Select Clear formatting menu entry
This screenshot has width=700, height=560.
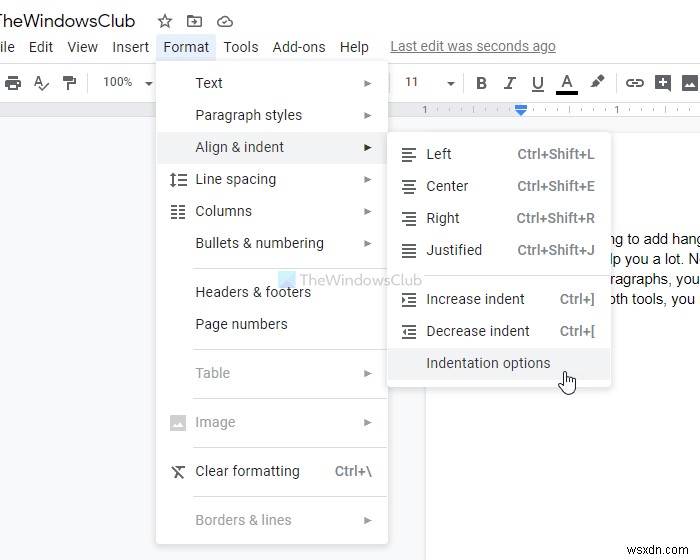pos(272,472)
